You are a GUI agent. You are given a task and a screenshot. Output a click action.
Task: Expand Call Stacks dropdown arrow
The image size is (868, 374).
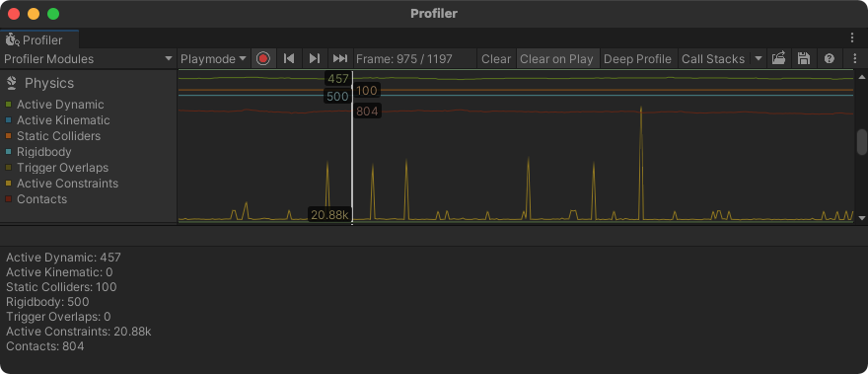(x=758, y=59)
